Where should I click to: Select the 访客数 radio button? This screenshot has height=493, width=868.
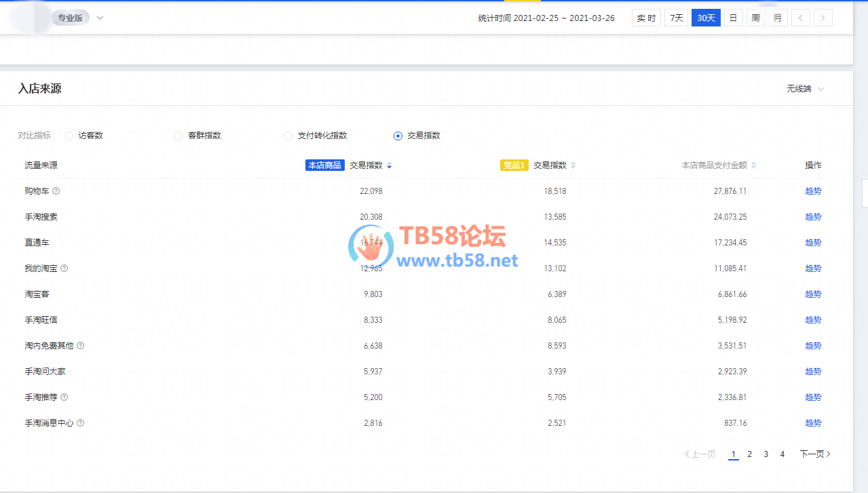[x=69, y=136]
